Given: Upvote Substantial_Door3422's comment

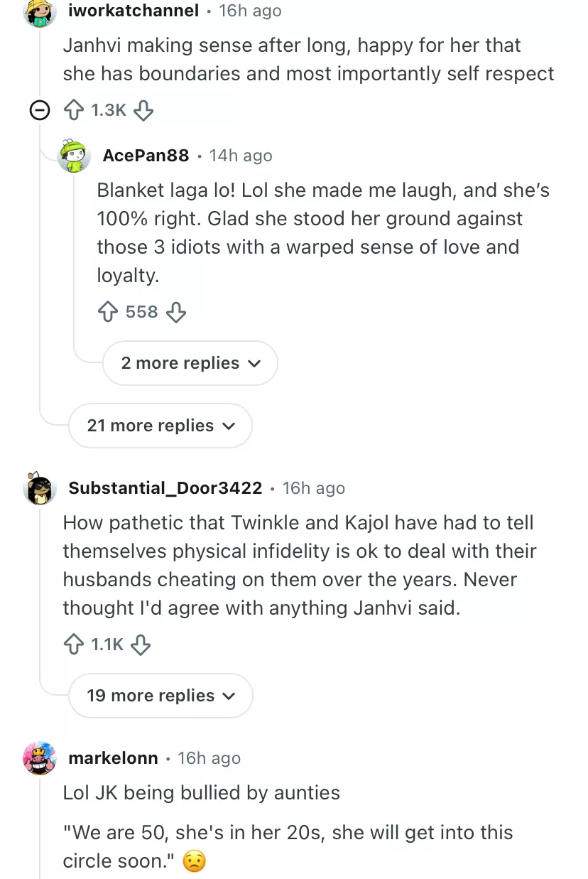Looking at the screenshot, I should click(x=74, y=645).
